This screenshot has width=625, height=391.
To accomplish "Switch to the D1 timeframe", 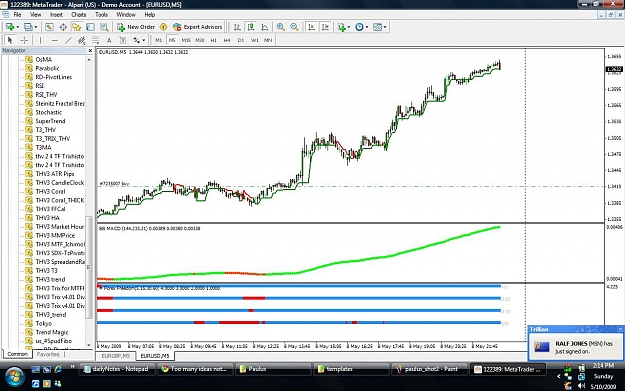I will click(241, 40).
